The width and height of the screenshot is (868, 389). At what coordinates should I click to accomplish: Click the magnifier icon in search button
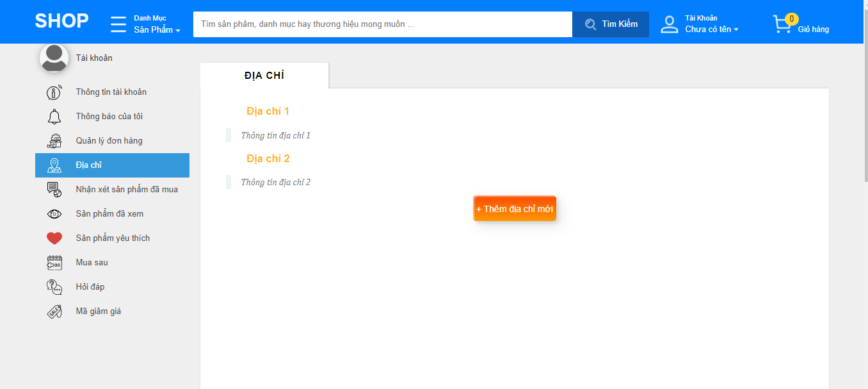(x=590, y=24)
